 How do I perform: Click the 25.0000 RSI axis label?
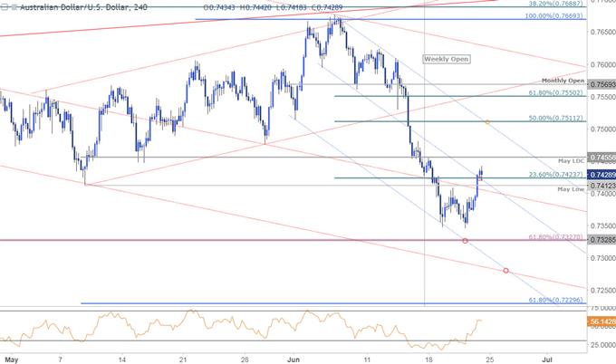click(x=602, y=344)
